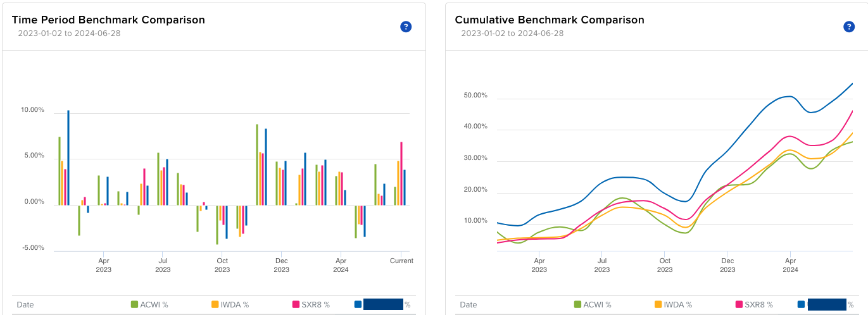Viewport: 868px width, 315px height.
Task: Click 'Oct 2023' on Cumulative x-axis
Action: point(665,264)
